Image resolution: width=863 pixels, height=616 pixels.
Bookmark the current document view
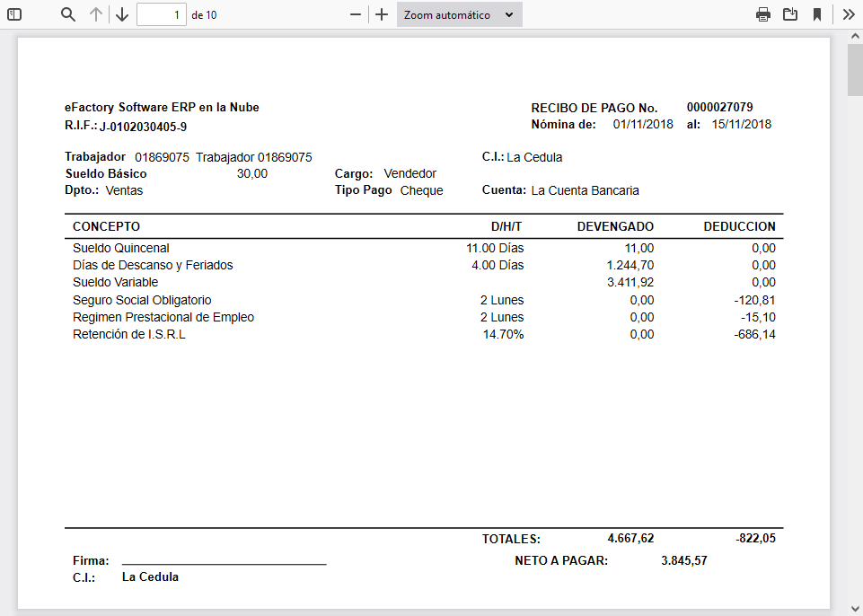(x=817, y=14)
